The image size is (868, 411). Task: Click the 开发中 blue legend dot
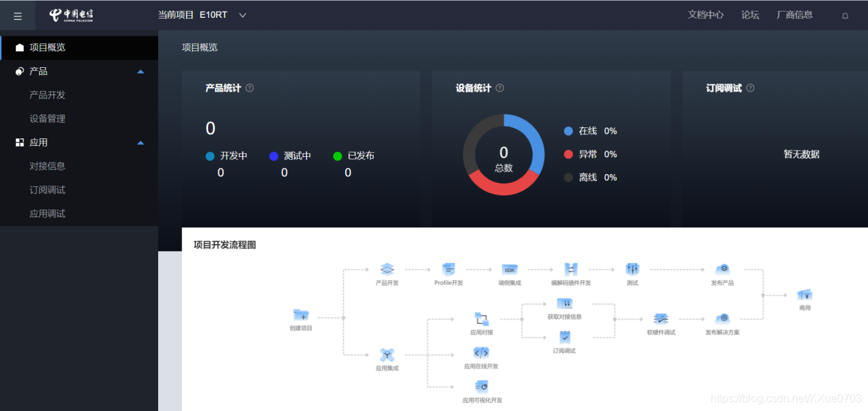210,156
